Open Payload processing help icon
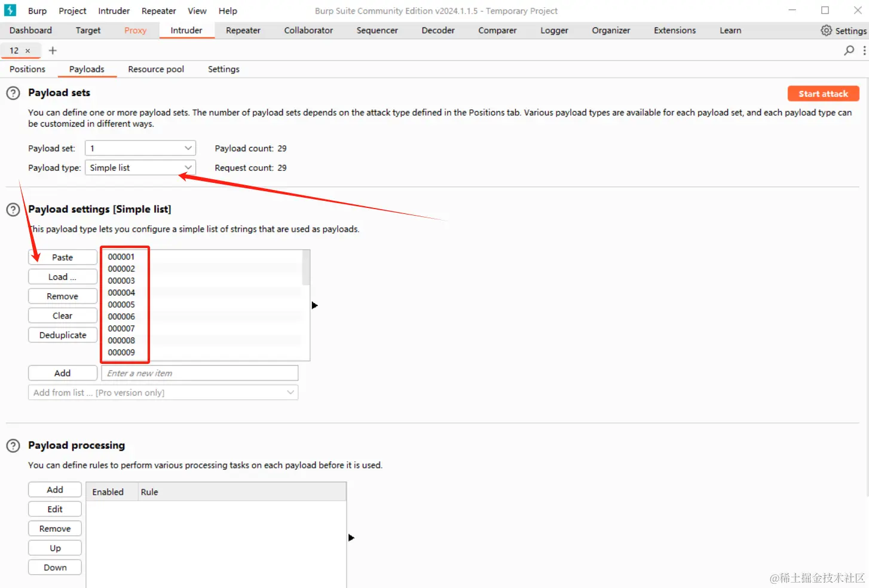 pos(13,446)
